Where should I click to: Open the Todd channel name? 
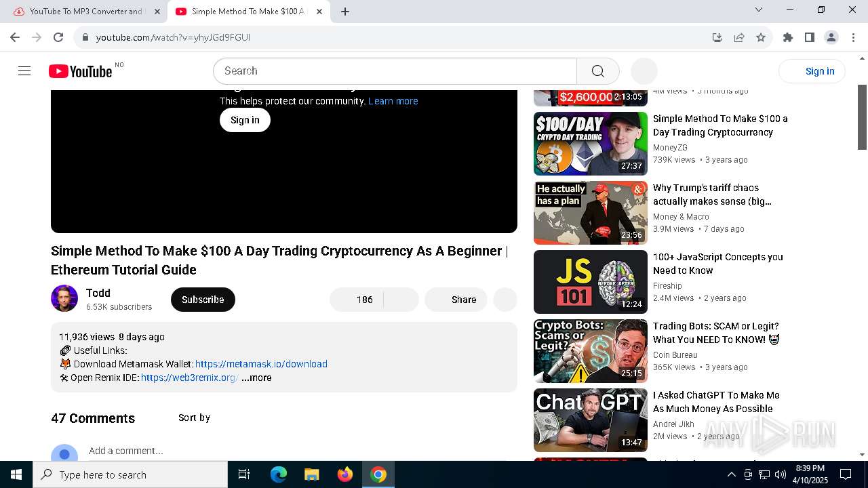pos(98,293)
